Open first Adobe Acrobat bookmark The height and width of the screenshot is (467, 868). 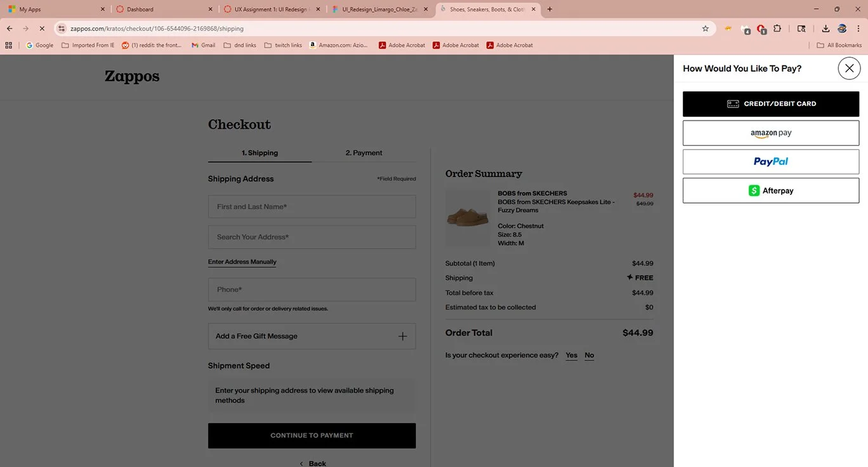(402, 45)
